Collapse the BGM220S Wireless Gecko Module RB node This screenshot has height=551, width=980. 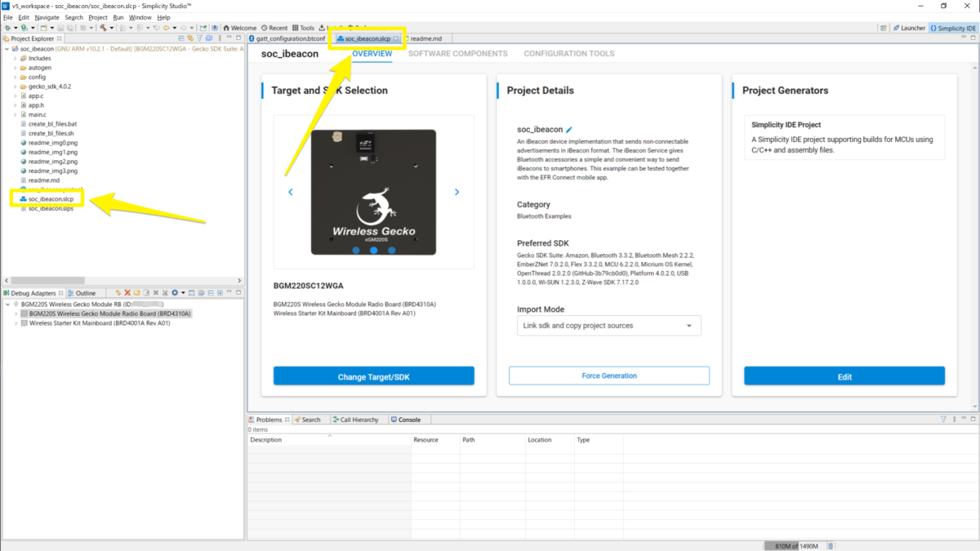(8, 304)
